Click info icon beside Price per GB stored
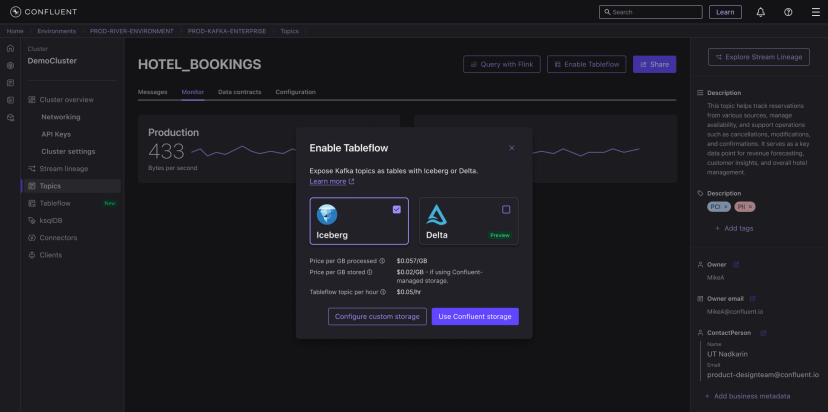 point(370,272)
